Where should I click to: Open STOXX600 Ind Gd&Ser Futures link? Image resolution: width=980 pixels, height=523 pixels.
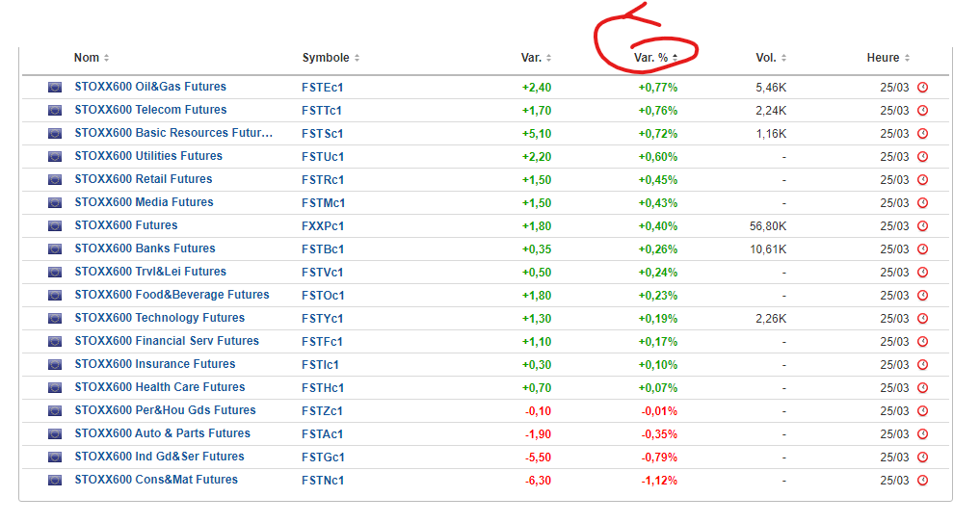159,457
